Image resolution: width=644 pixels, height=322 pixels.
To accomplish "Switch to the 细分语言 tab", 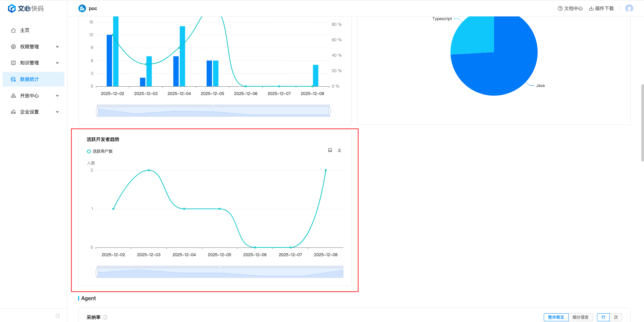I will [x=580, y=317].
